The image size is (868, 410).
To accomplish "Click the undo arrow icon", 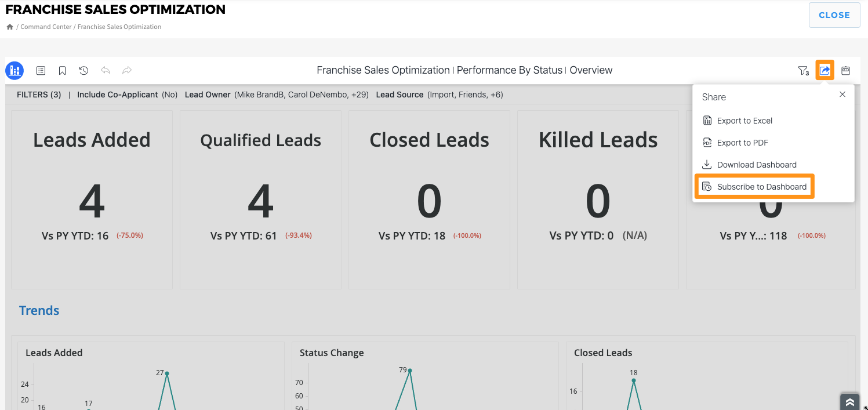I will [106, 70].
